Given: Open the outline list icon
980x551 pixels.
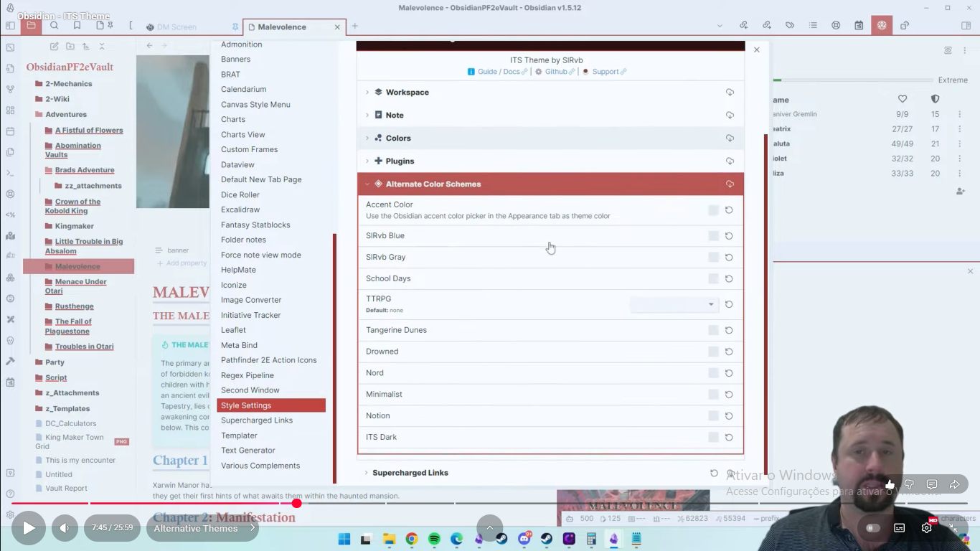Looking at the screenshot, I should pos(813,26).
